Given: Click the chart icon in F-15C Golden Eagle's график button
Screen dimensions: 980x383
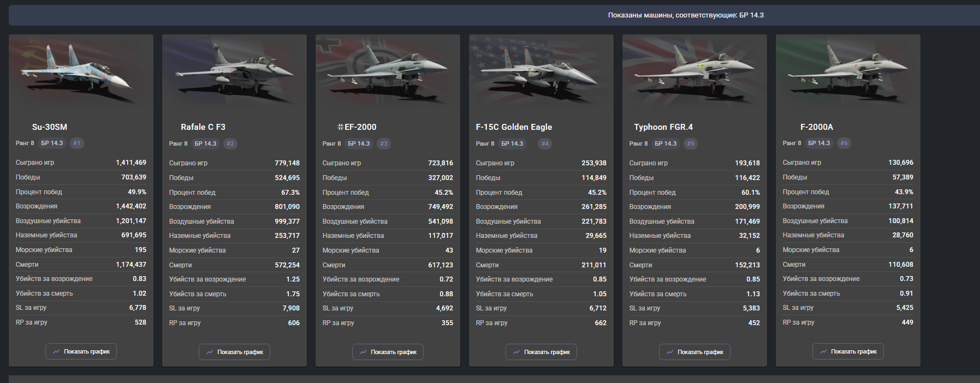Looking at the screenshot, I should [x=516, y=352].
